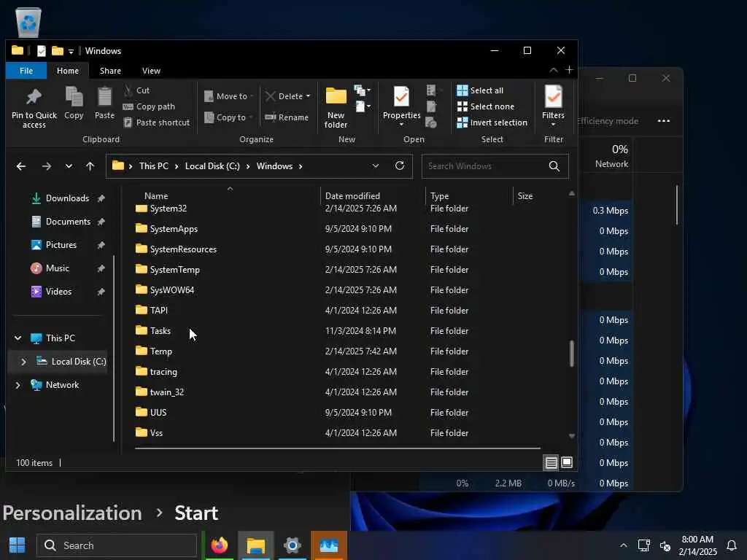This screenshot has height=560, width=747.
Task: Switch to Details view layout
Action: click(x=551, y=462)
